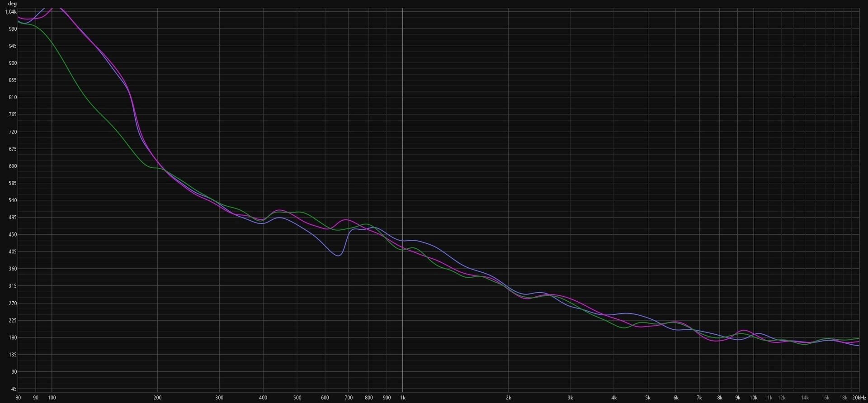Click the 45 degree axis label
Viewport: 868px width, 403px height.
point(14,389)
